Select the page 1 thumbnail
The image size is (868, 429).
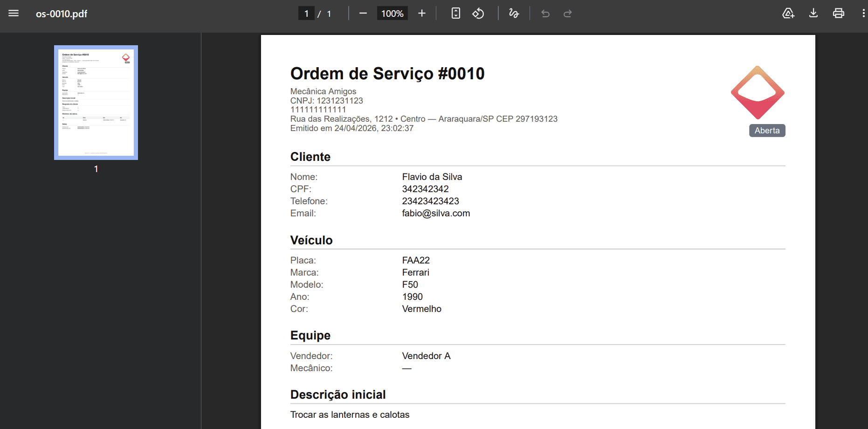point(96,102)
